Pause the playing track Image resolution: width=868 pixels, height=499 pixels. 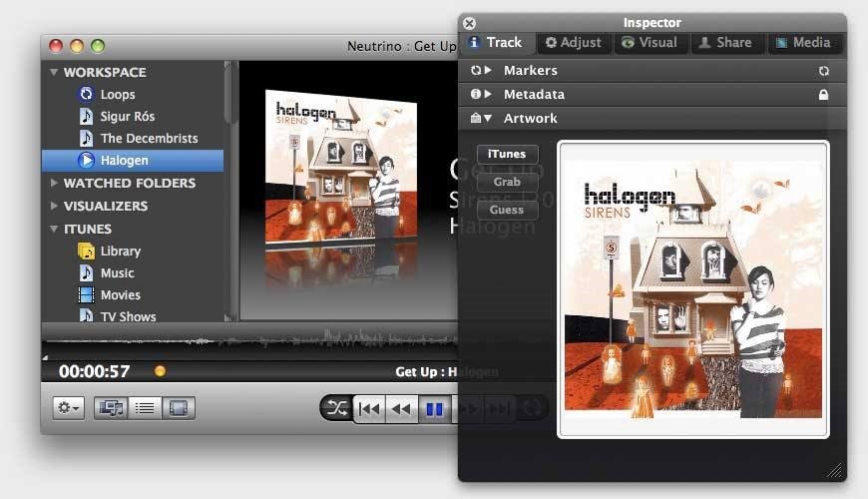(x=435, y=409)
